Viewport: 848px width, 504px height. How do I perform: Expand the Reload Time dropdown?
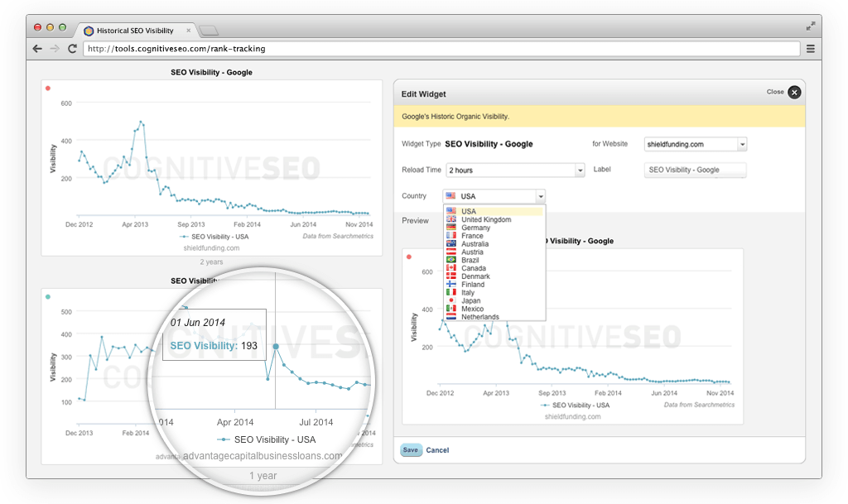[580, 170]
